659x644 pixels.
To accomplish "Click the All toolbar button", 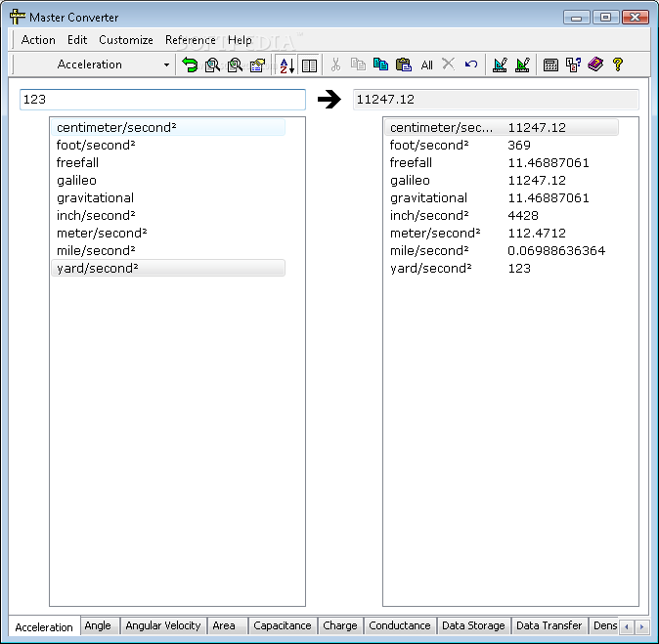I will [x=426, y=65].
